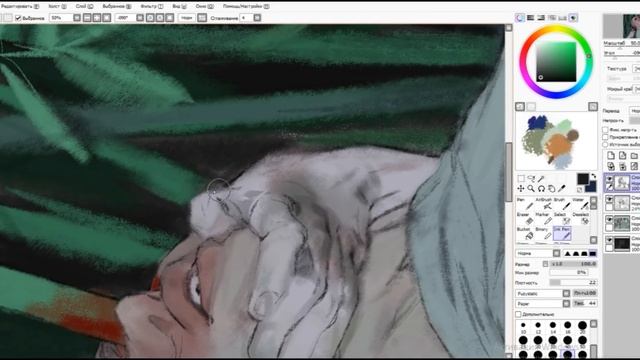
Task: Open the Selection menu
Action: coord(117,7)
